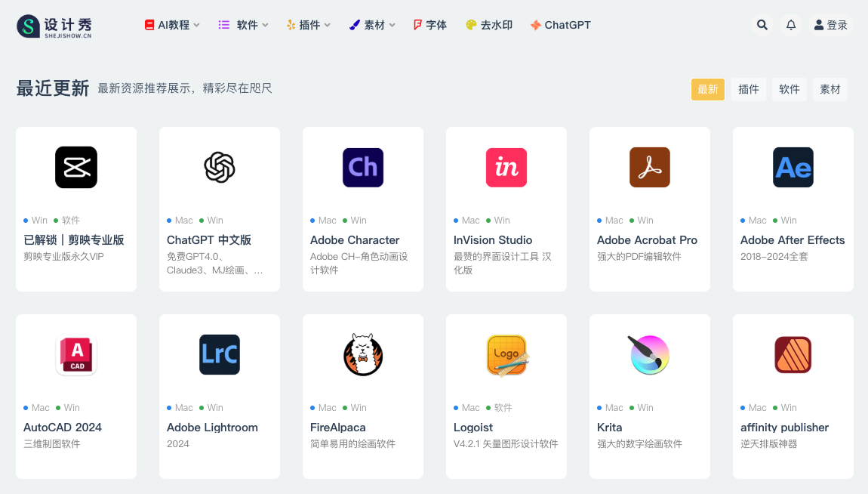Open the Krita paintbrush icon

650,355
